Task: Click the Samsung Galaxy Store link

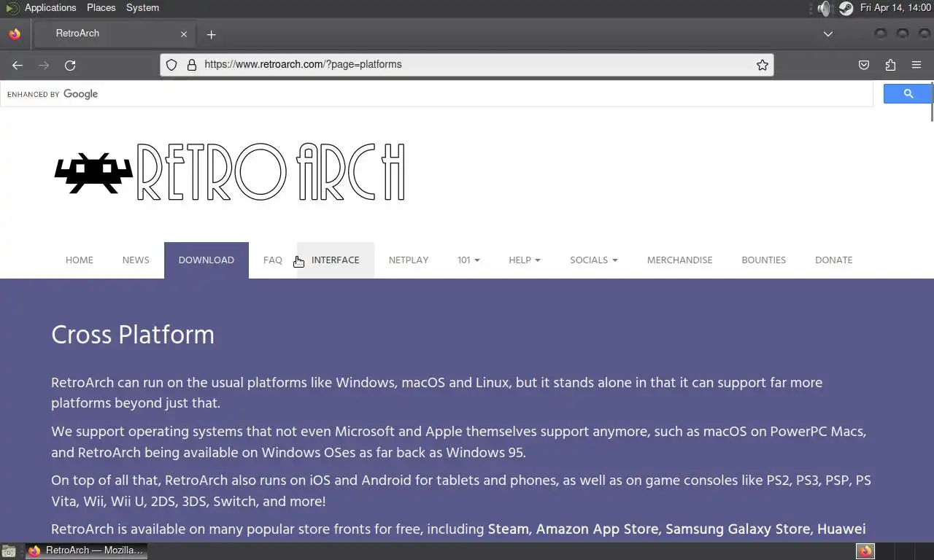Action: point(738,529)
